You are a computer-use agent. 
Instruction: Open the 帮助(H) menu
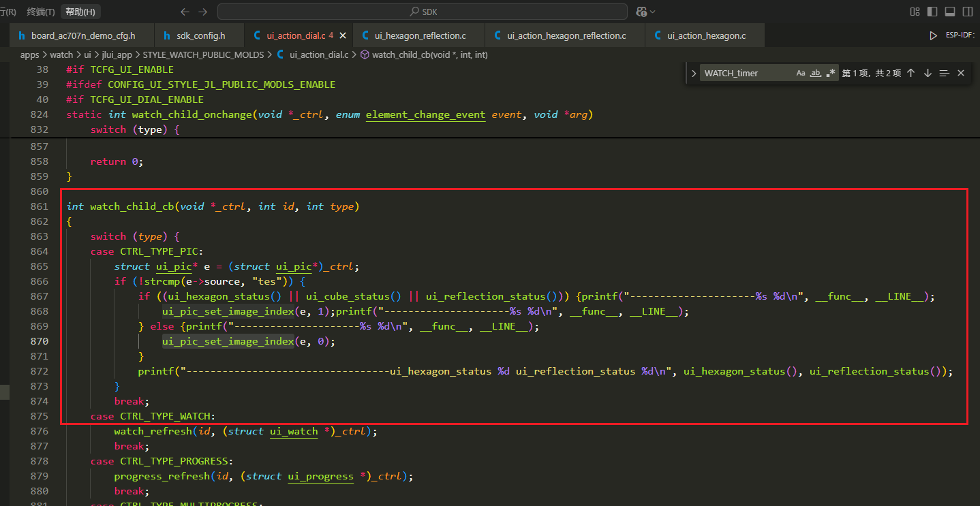click(80, 12)
